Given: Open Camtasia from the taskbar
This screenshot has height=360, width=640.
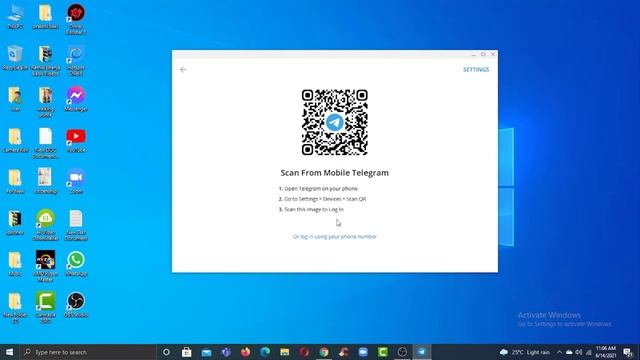Looking at the screenshot, I should [x=382, y=352].
